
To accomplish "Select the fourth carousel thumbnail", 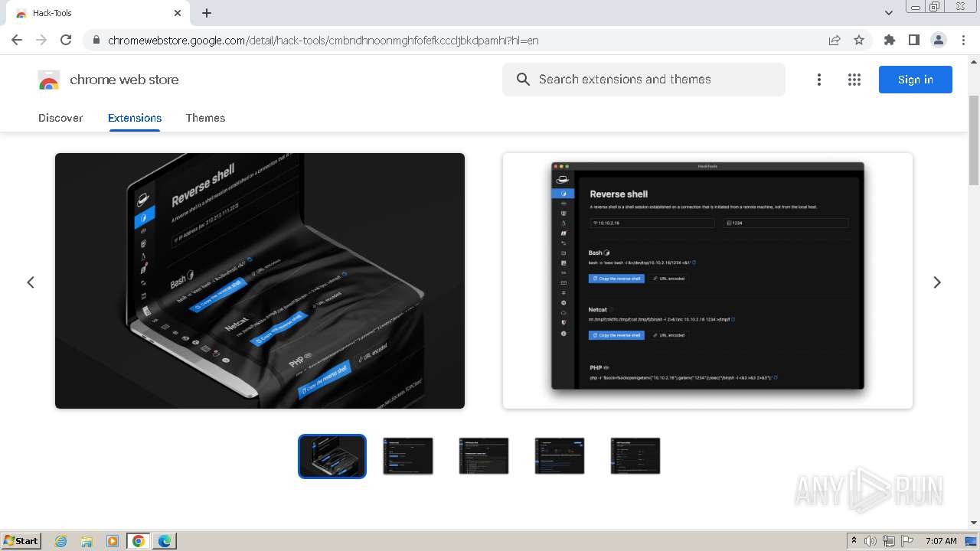I will pyautogui.click(x=560, y=456).
